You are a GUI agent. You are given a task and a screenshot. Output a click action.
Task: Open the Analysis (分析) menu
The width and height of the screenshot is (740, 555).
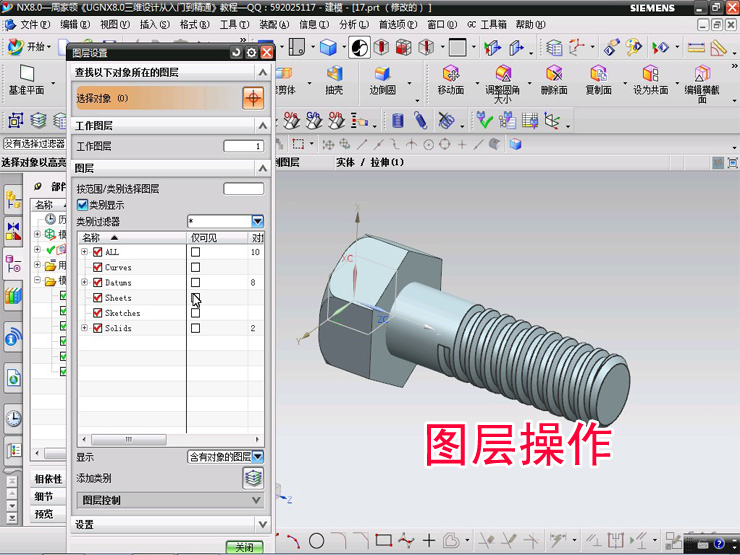(x=353, y=24)
